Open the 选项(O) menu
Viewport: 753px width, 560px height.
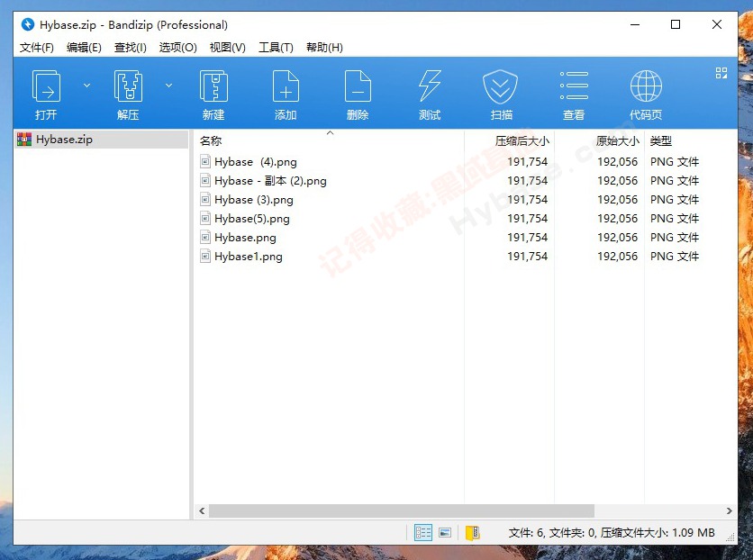[x=177, y=48]
